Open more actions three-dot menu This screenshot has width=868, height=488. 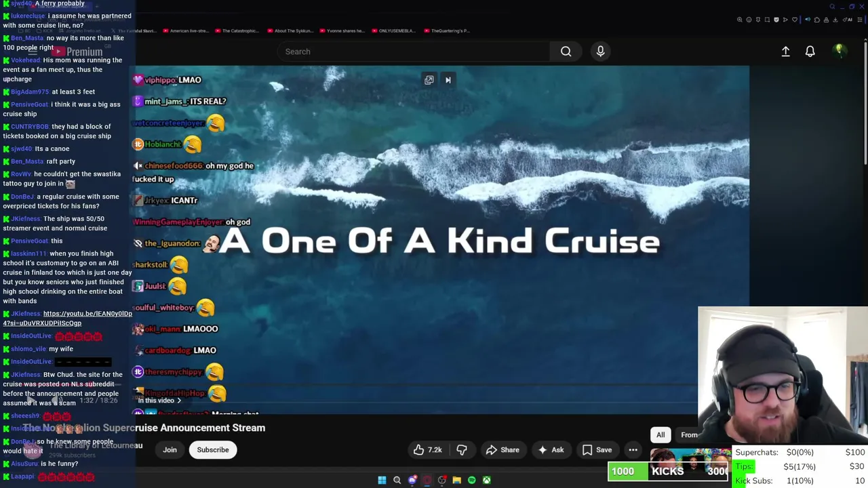[633, 450]
